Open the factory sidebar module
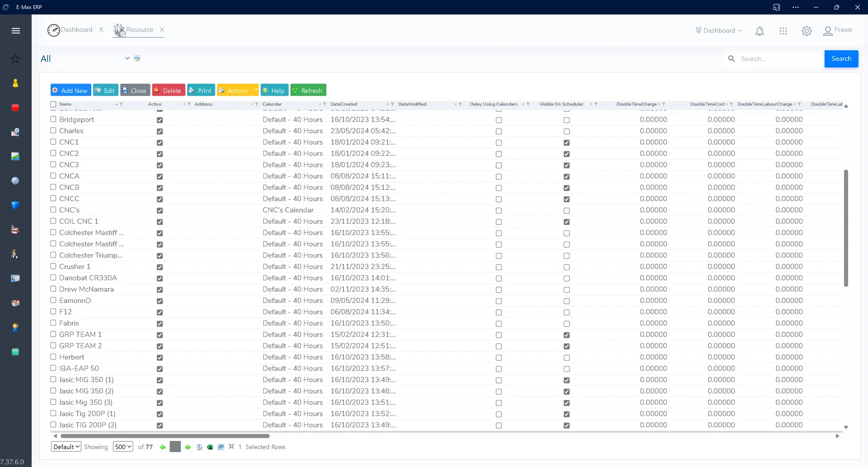Screen dimensions: 868x467 click(15, 230)
